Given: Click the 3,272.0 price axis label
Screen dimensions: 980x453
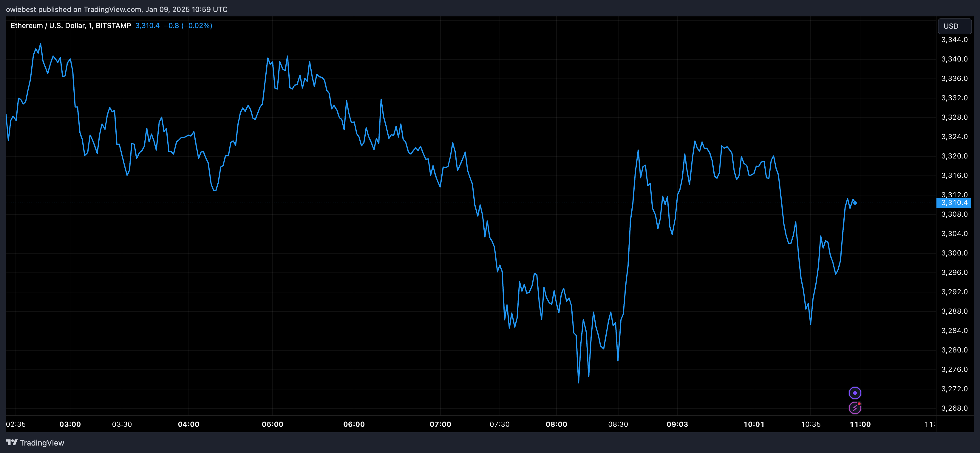Looking at the screenshot, I should pos(954,389).
